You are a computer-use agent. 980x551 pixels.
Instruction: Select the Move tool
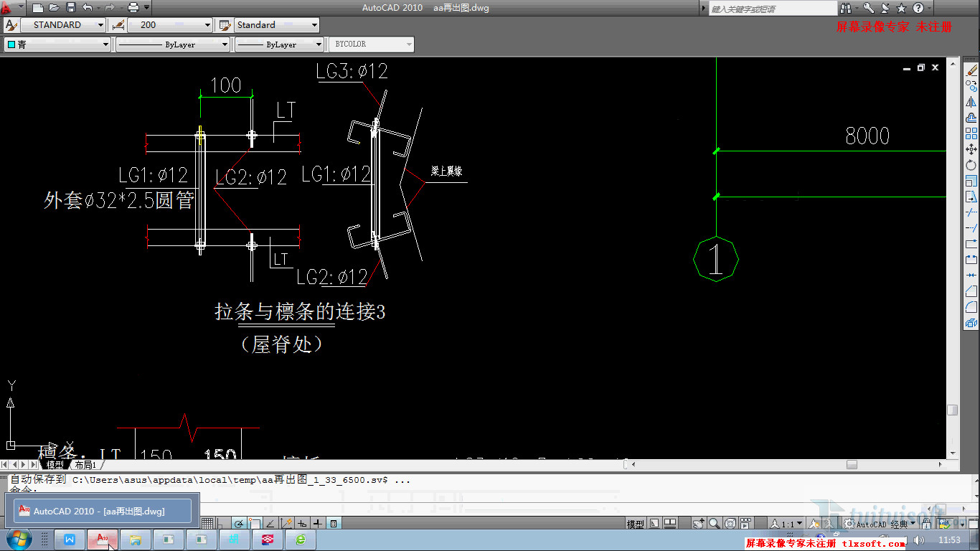click(971, 149)
